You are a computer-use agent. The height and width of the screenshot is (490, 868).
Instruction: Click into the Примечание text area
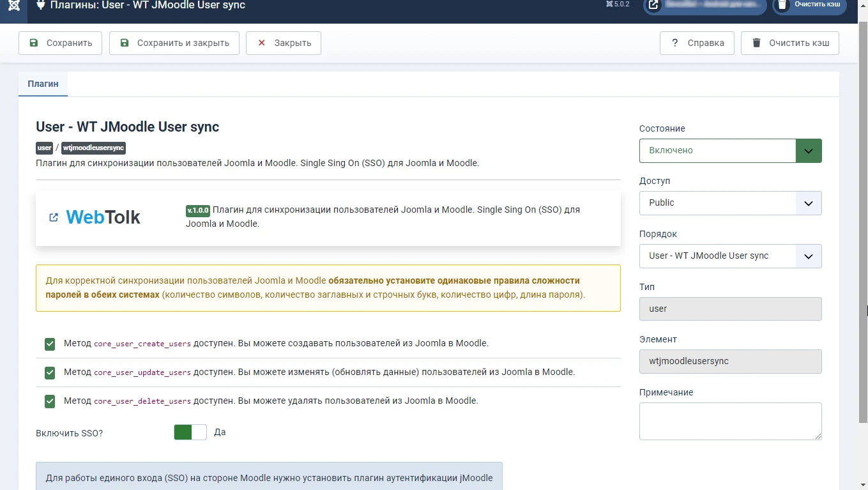click(730, 421)
